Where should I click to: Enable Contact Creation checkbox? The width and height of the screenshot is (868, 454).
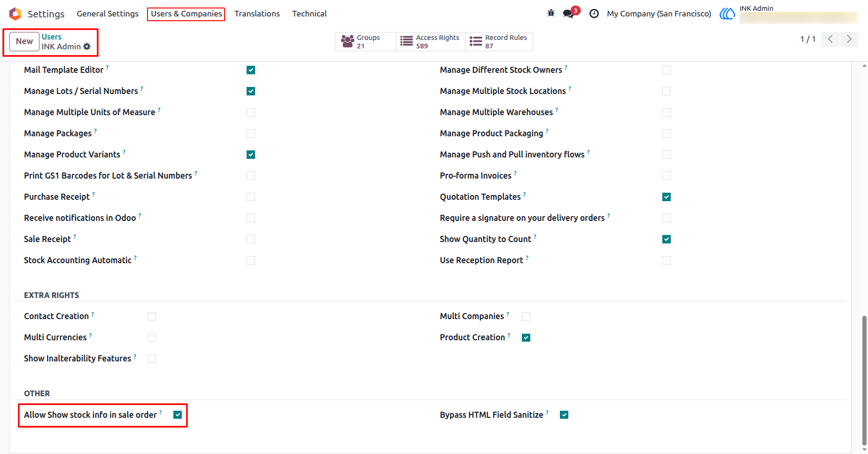(x=152, y=316)
